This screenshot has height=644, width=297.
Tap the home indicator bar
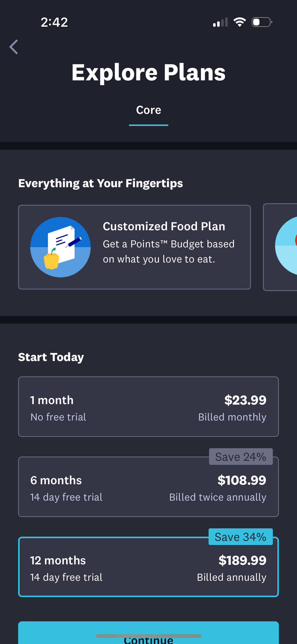pyautogui.click(x=149, y=636)
